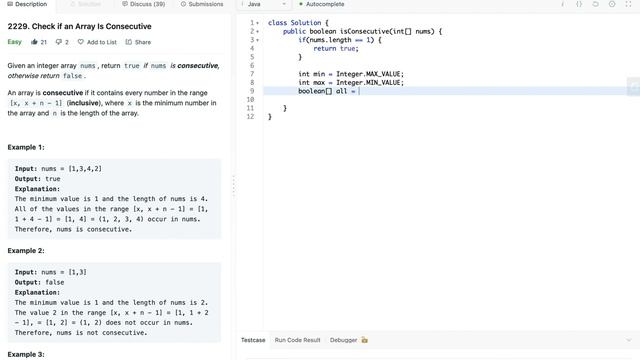
Task: Click 'Output: false' in Example 2
Action: pyautogui.click(x=39, y=282)
